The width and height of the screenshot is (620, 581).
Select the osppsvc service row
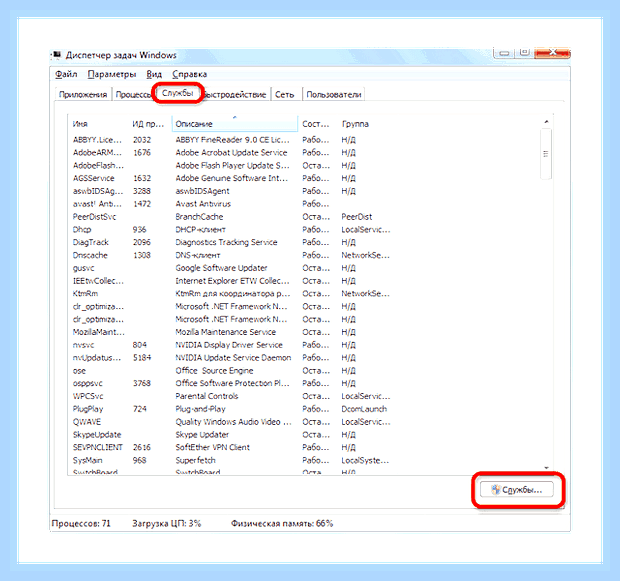(x=233, y=383)
